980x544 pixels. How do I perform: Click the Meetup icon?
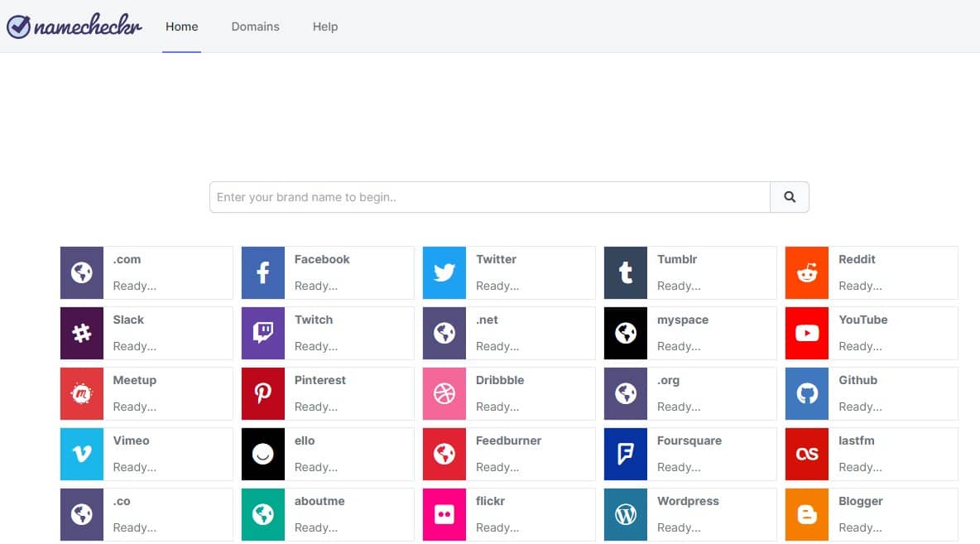pyautogui.click(x=82, y=394)
